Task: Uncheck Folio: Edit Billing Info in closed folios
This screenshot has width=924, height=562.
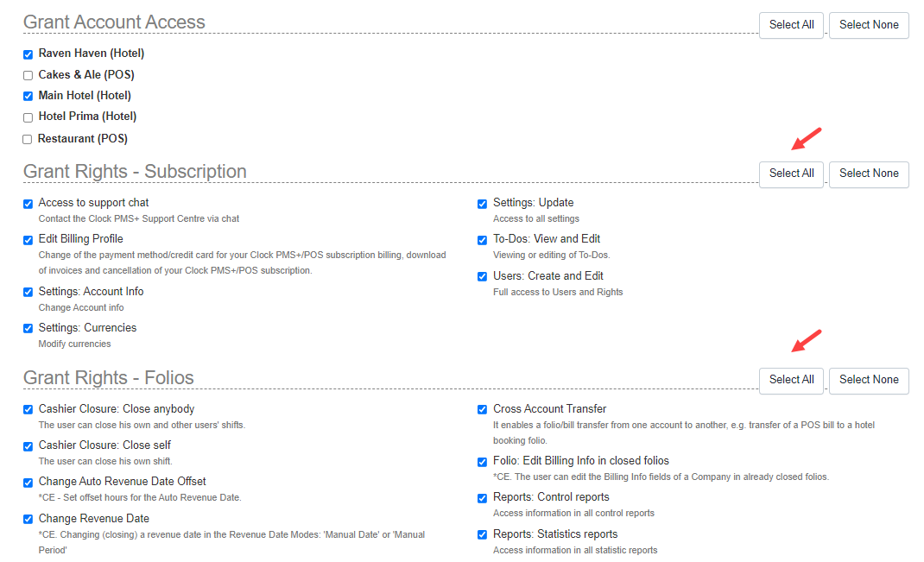Action: pos(482,462)
